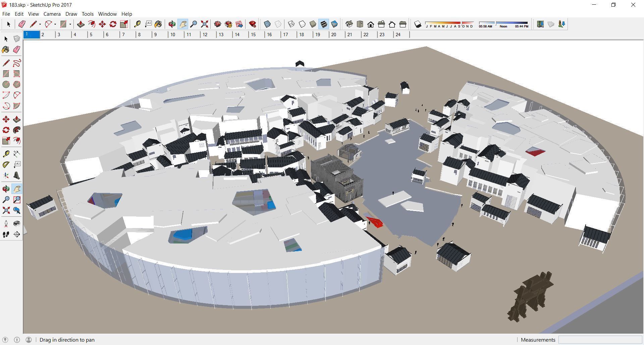The width and height of the screenshot is (644, 345).
Task: Select the 3D Text tool
Action: tap(17, 176)
